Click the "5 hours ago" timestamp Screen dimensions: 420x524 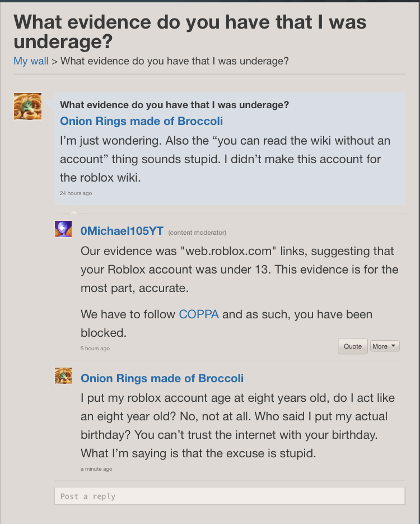pos(95,349)
